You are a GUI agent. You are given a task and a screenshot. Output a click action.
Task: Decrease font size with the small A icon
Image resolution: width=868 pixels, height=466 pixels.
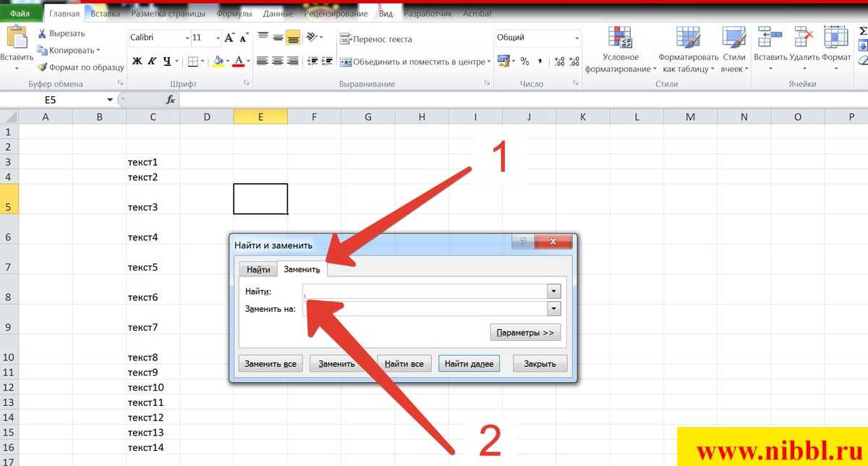coord(244,38)
